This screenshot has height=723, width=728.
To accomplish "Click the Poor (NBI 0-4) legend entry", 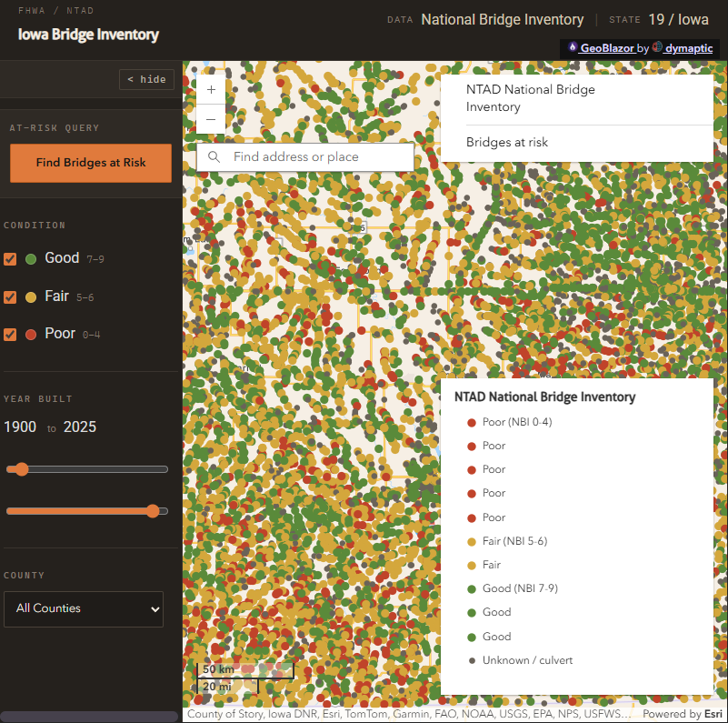I will coord(510,422).
